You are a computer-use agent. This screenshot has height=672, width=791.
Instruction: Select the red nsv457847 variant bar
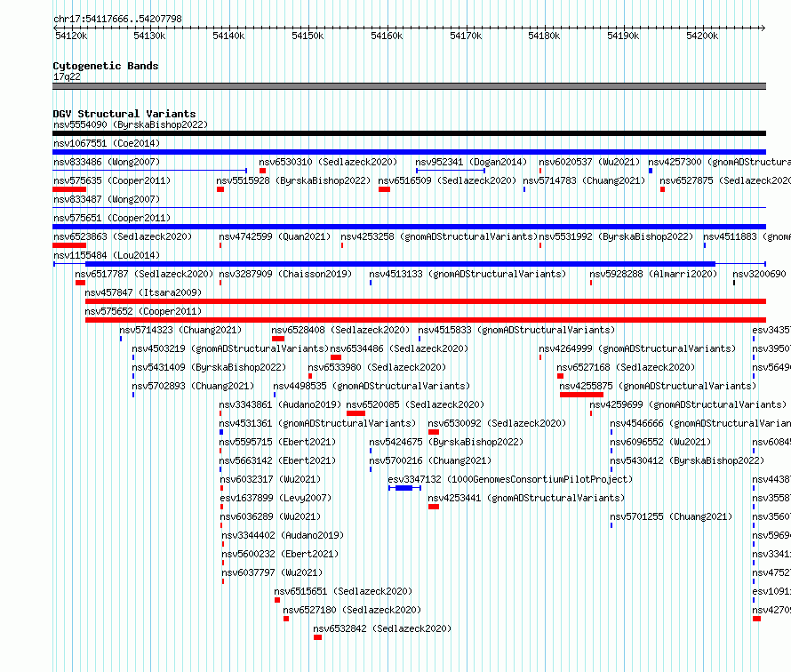pos(426,301)
